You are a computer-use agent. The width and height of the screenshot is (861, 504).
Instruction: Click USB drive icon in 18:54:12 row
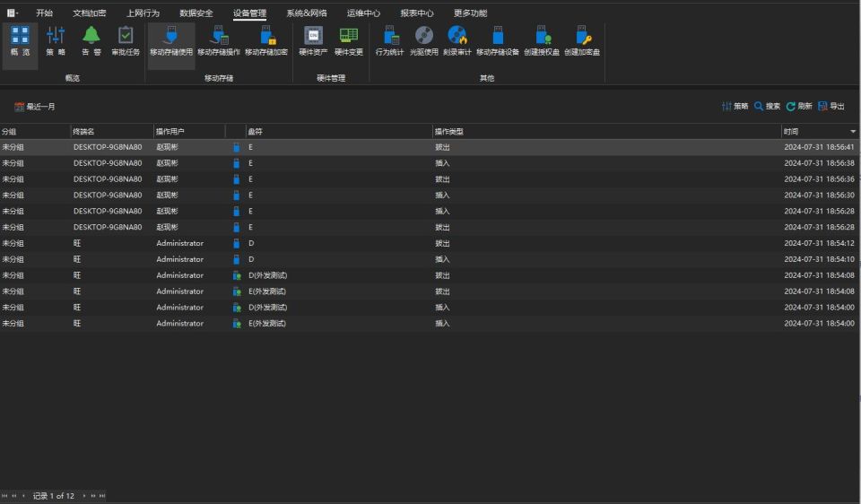coord(236,243)
